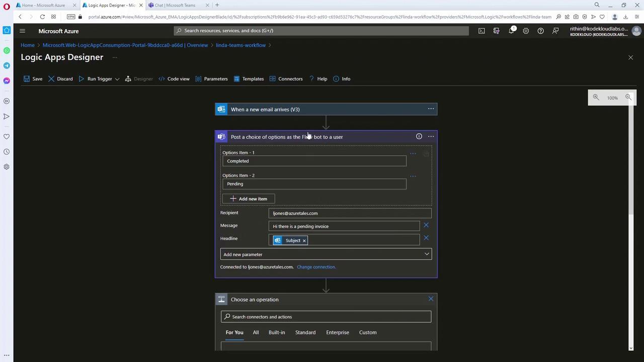
Task: Click the Azure notifications bell
Action: pyautogui.click(x=511, y=31)
